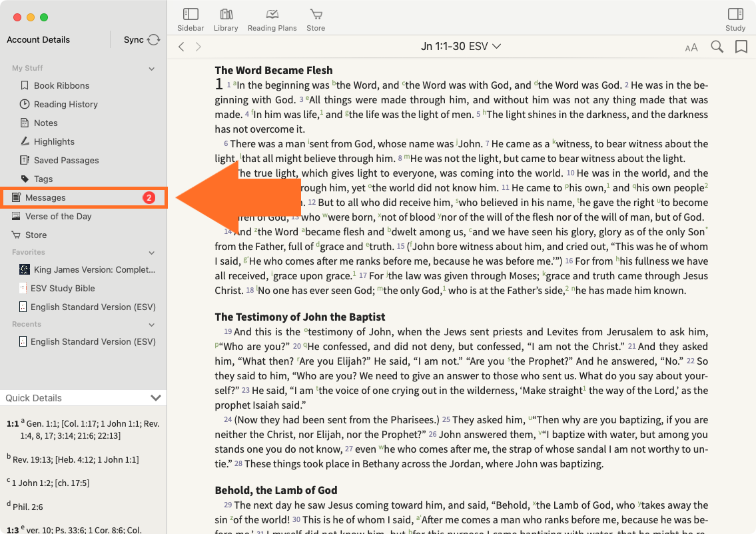Click Account Details

pos(38,39)
